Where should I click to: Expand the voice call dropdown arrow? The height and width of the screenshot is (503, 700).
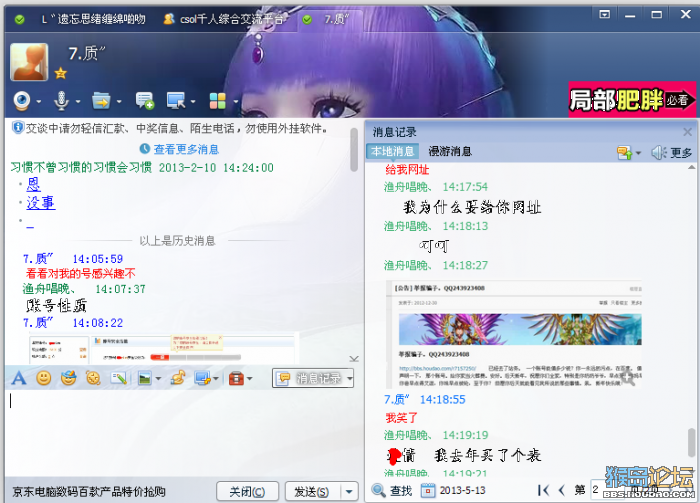click(x=78, y=102)
